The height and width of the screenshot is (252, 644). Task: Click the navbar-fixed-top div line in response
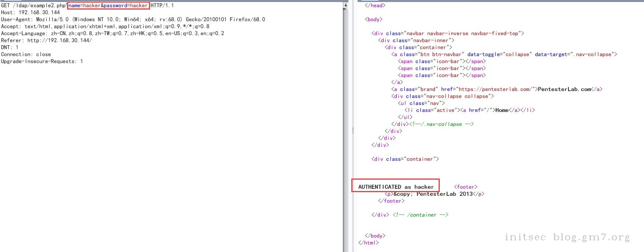tap(448, 33)
